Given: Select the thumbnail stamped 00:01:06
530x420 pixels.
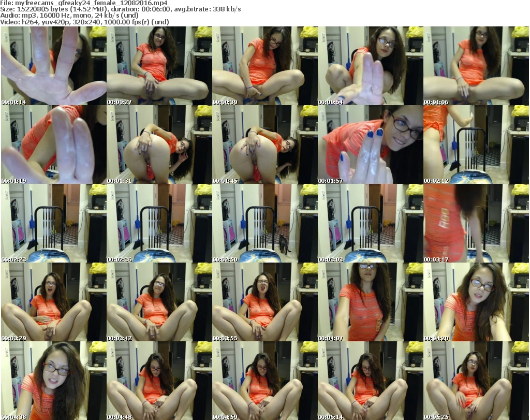Looking at the screenshot, I should point(476,66).
